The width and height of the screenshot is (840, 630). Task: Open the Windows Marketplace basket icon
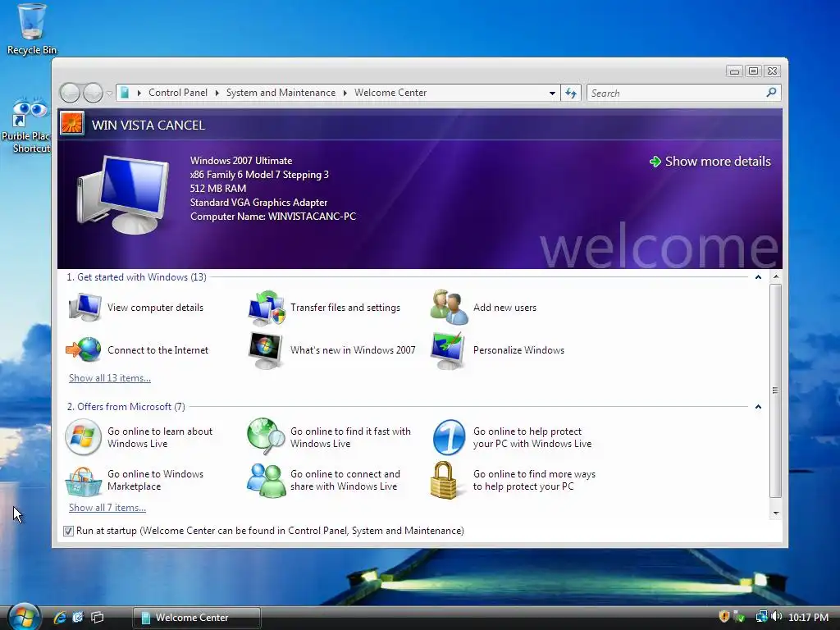click(x=83, y=481)
